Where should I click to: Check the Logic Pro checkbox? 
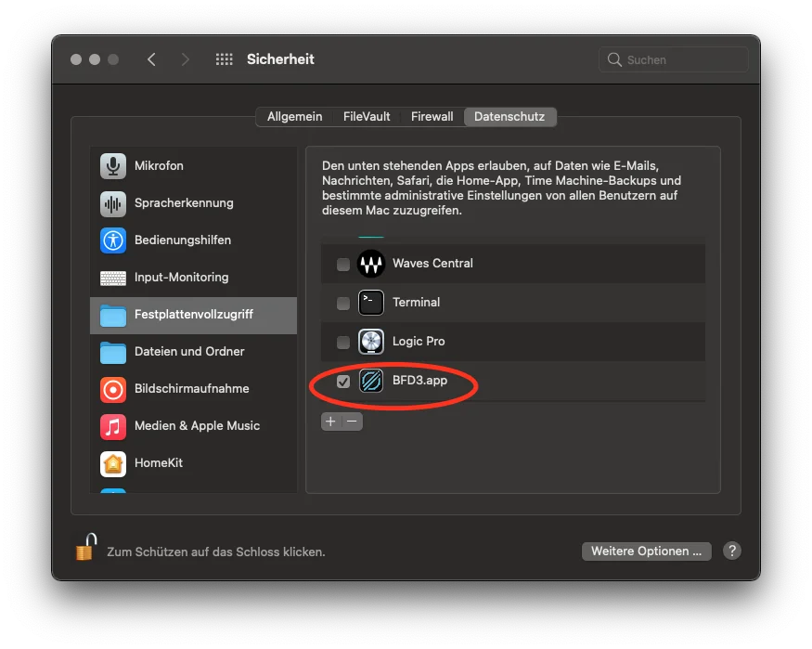click(x=342, y=343)
